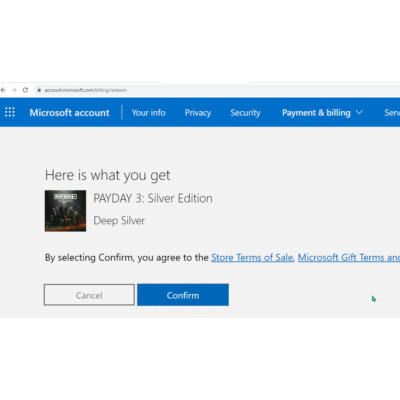Image resolution: width=400 pixels, height=400 pixels.
Task: Click the Deep Silver publisher text
Action: [x=119, y=220]
